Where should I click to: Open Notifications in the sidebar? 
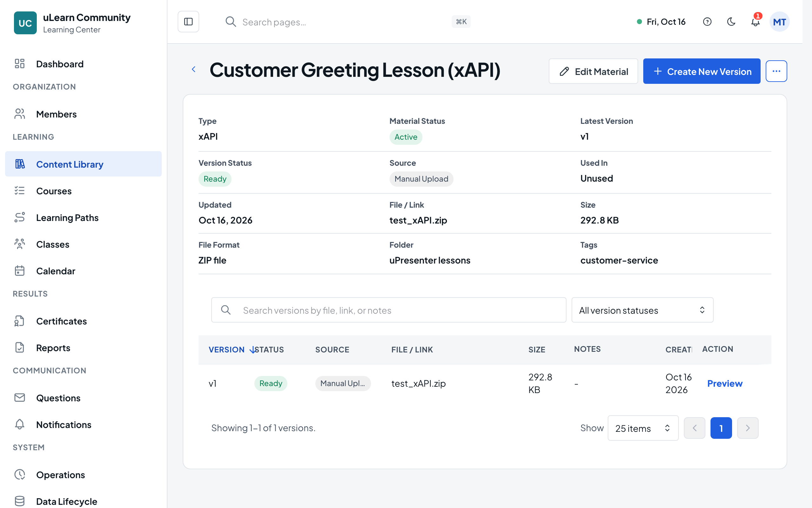click(x=83, y=424)
